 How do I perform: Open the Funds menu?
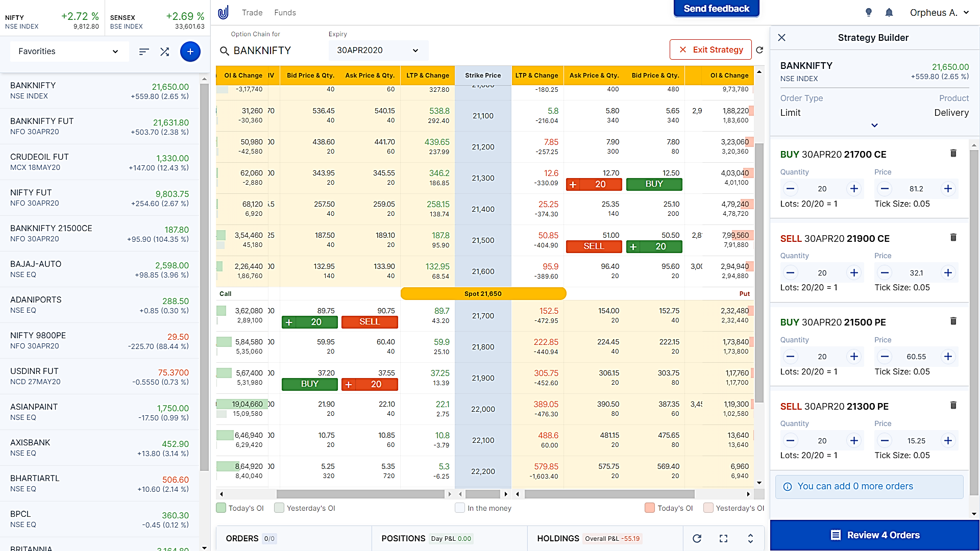point(285,13)
